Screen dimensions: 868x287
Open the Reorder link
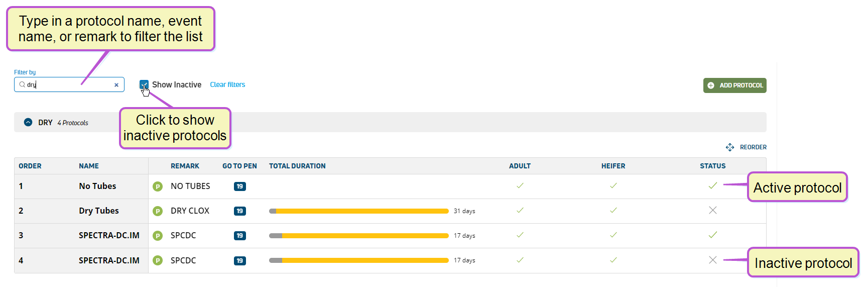(x=753, y=147)
